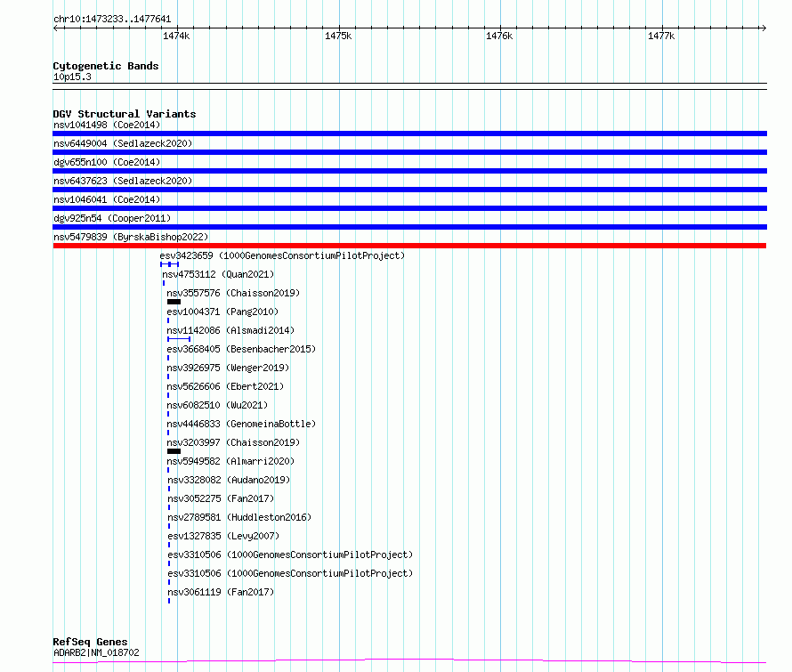Click the blue tick under nsv3328082 (Audano2019)

point(169,489)
